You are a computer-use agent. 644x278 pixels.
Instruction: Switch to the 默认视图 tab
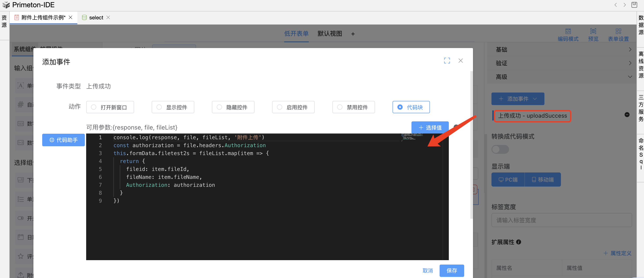[329, 33]
